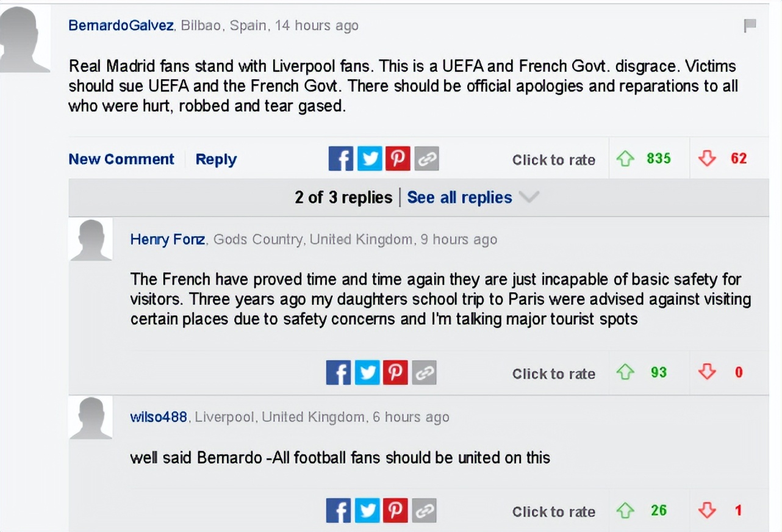Click wilso488's avatar thumbnail
The image size is (782, 532).
pyautogui.click(x=90, y=417)
